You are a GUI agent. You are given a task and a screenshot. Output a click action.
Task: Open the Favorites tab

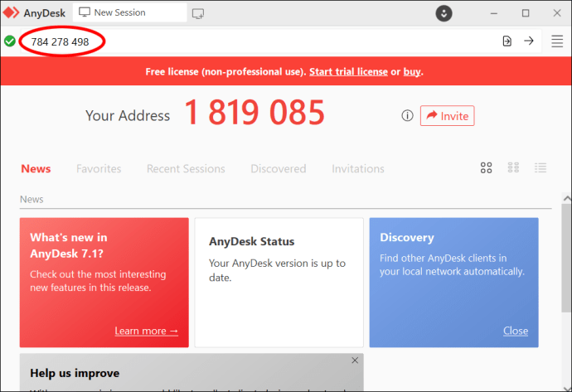(x=99, y=168)
